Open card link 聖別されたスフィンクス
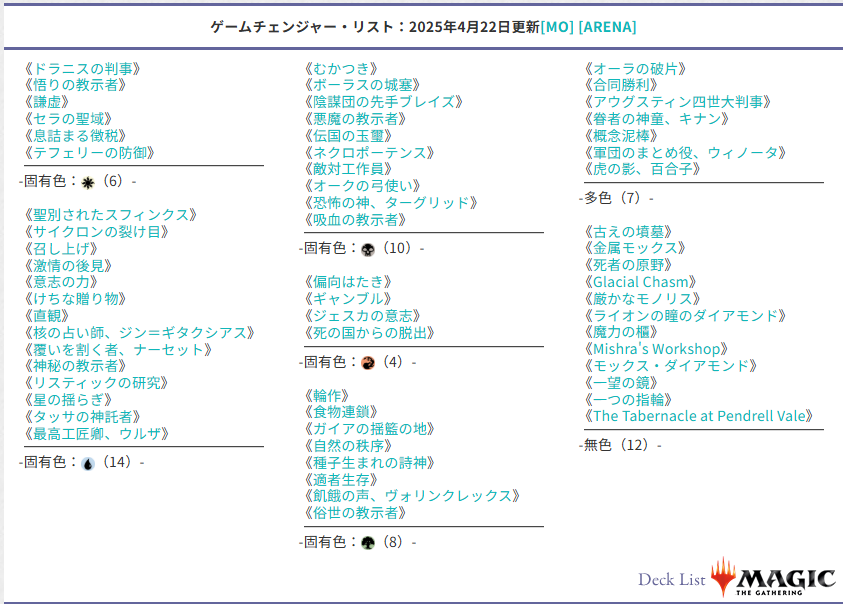843x604 pixels. point(111,215)
